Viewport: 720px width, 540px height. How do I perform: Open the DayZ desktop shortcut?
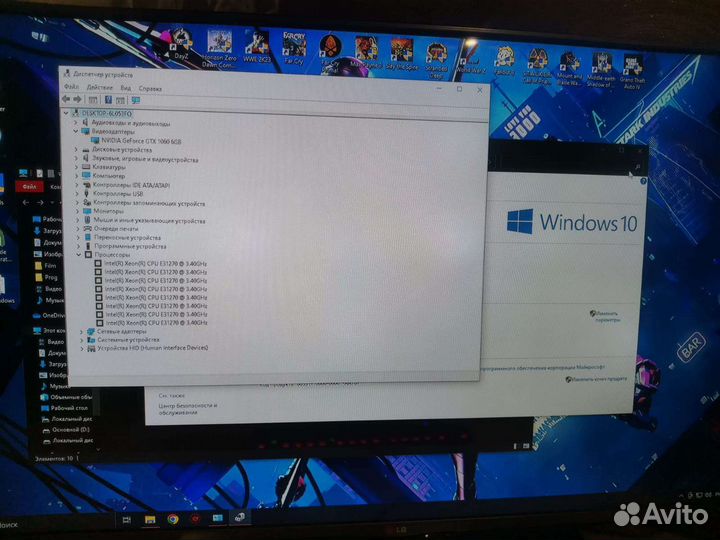182,44
